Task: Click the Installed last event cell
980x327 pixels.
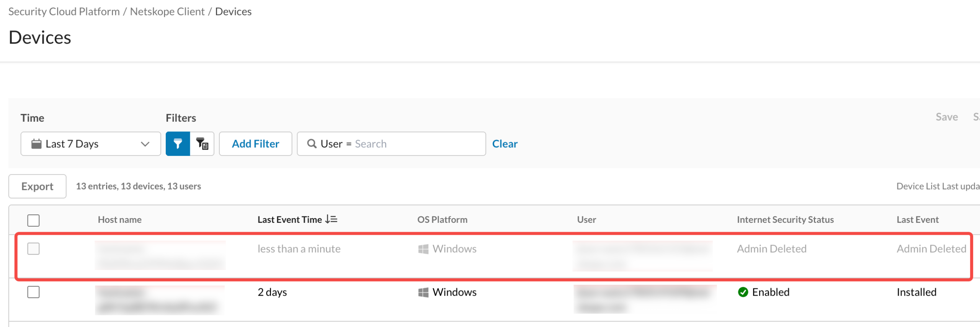Action: pos(916,292)
